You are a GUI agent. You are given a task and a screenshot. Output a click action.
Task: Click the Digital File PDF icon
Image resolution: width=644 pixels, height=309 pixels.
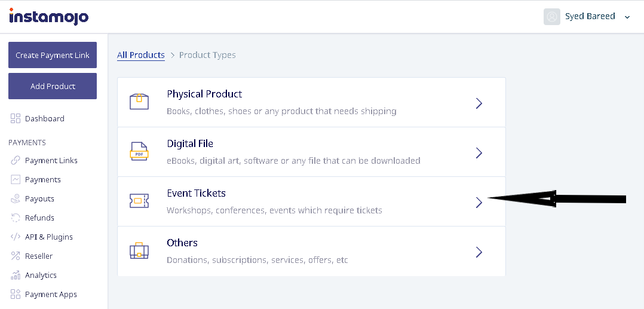point(139,151)
